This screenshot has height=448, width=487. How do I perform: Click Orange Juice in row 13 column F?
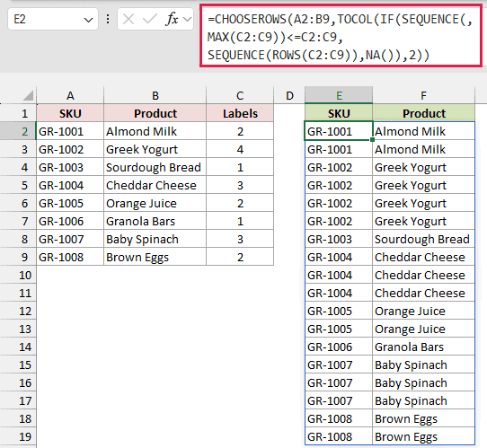[x=423, y=329]
